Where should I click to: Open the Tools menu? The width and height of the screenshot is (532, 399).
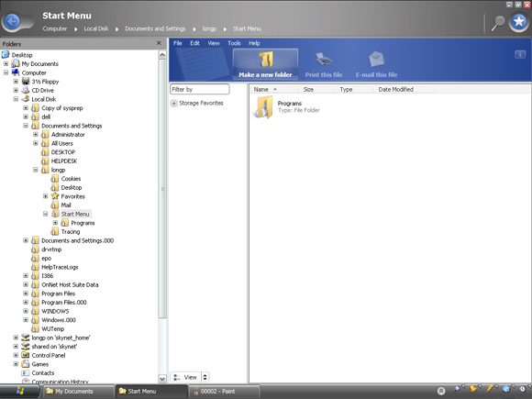[x=234, y=43]
